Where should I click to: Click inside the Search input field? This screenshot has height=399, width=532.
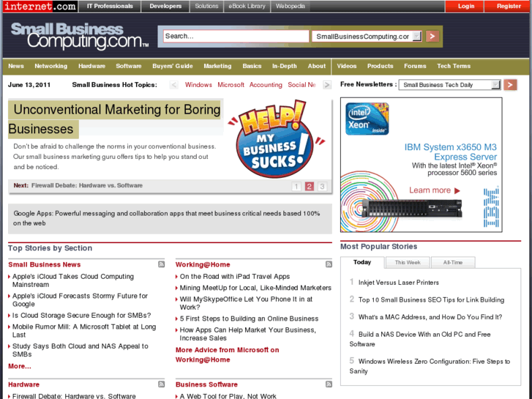coord(236,36)
